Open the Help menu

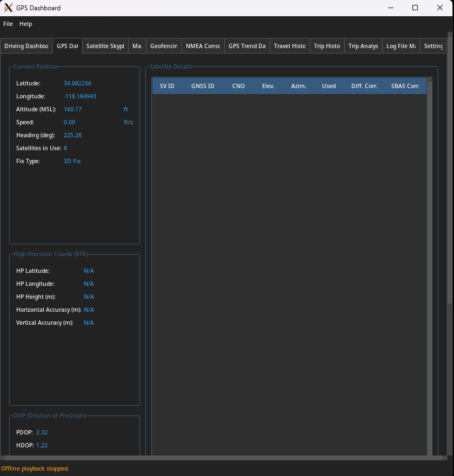26,24
